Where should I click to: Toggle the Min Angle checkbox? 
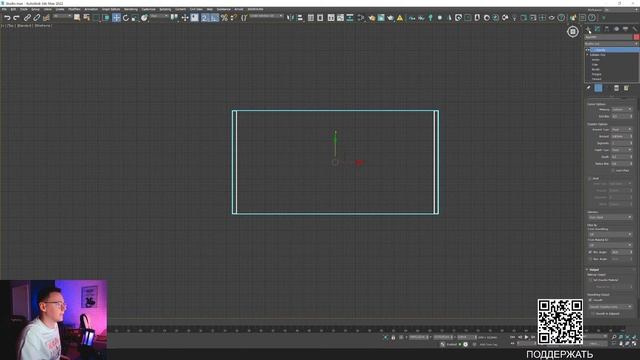tap(590, 252)
